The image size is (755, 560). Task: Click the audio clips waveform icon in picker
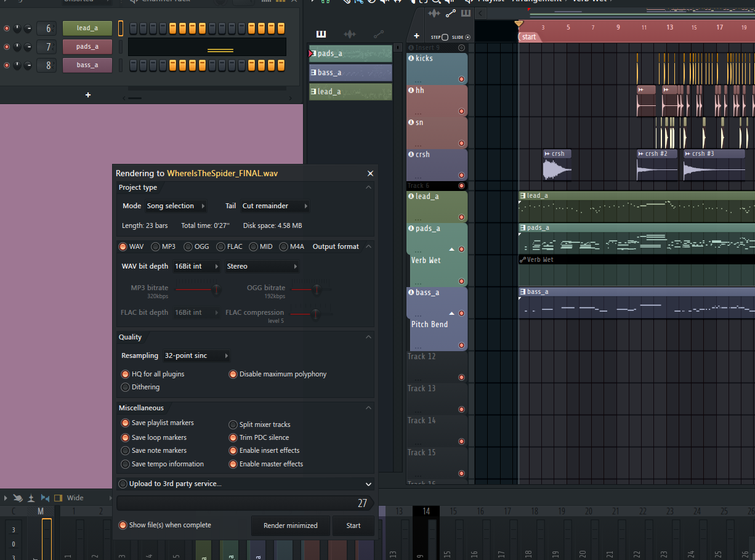point(349,34)
